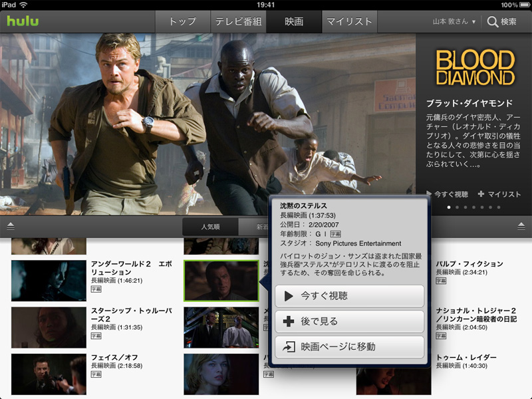
Task: Click the play icon under Blood Diamond
Action: (429, 194)
